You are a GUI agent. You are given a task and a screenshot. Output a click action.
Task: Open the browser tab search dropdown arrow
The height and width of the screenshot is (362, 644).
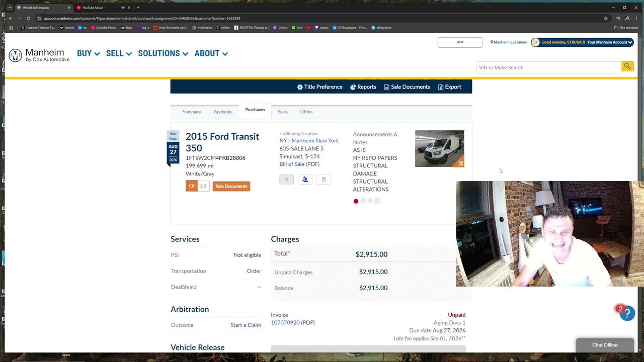(x=10, y=8)
